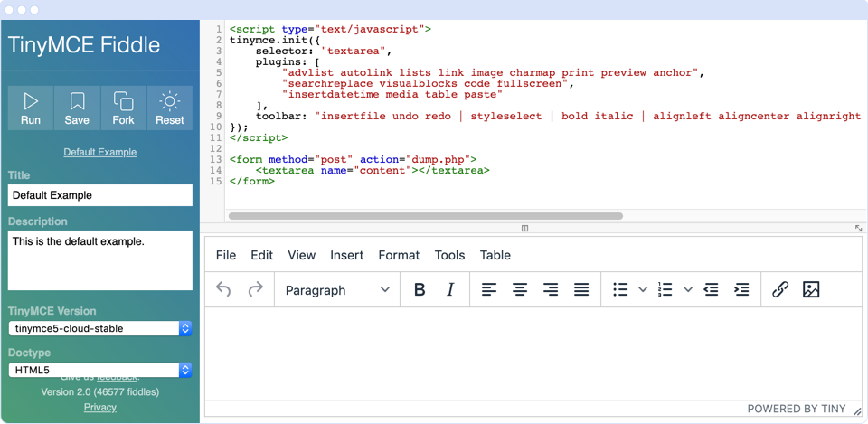Screen dimensions: 868x424
Task: Click the closing </script> code line
Action: pos(259,137)
